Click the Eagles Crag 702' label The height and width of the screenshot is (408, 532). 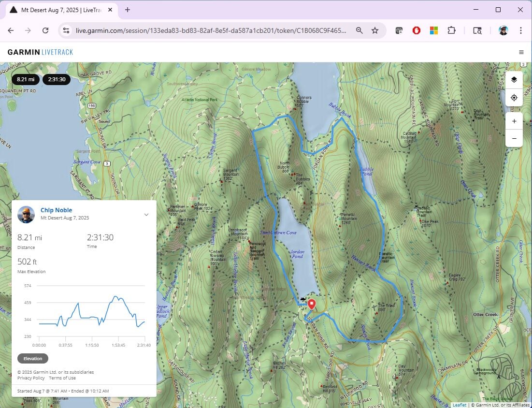(457, 277)
